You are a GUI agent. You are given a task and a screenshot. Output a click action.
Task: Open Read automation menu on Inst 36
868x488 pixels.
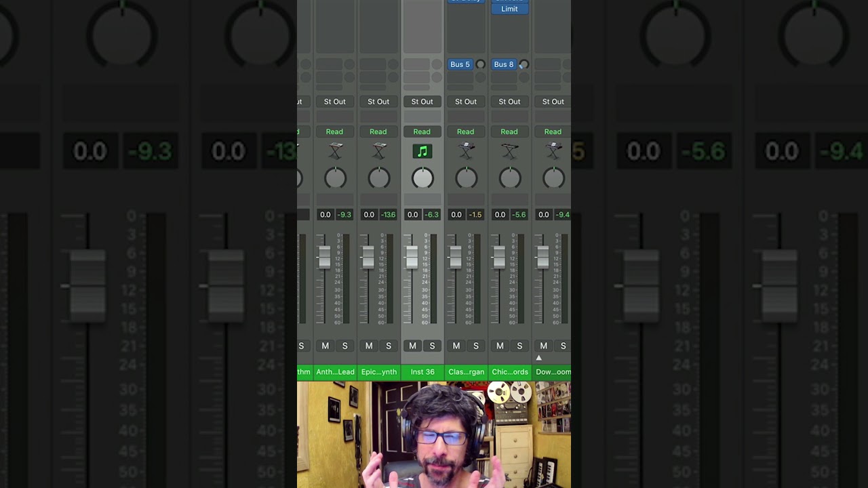pos(422,131)
